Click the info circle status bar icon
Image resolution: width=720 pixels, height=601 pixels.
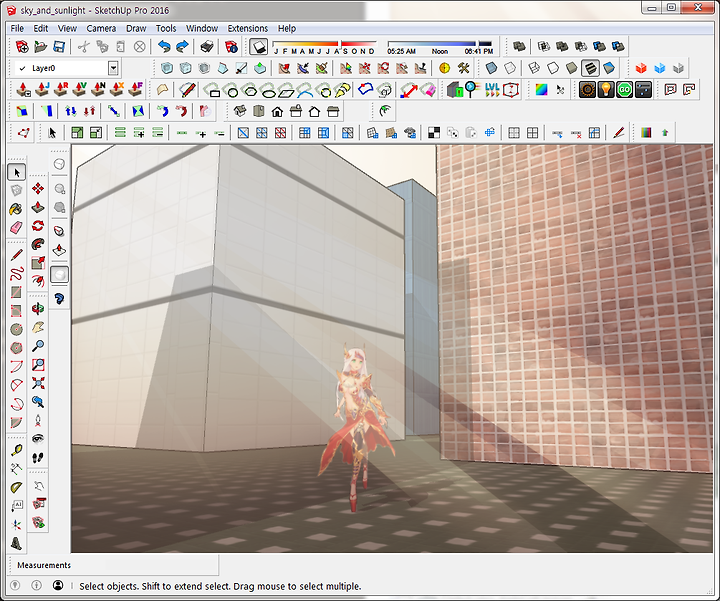point(36,585)
